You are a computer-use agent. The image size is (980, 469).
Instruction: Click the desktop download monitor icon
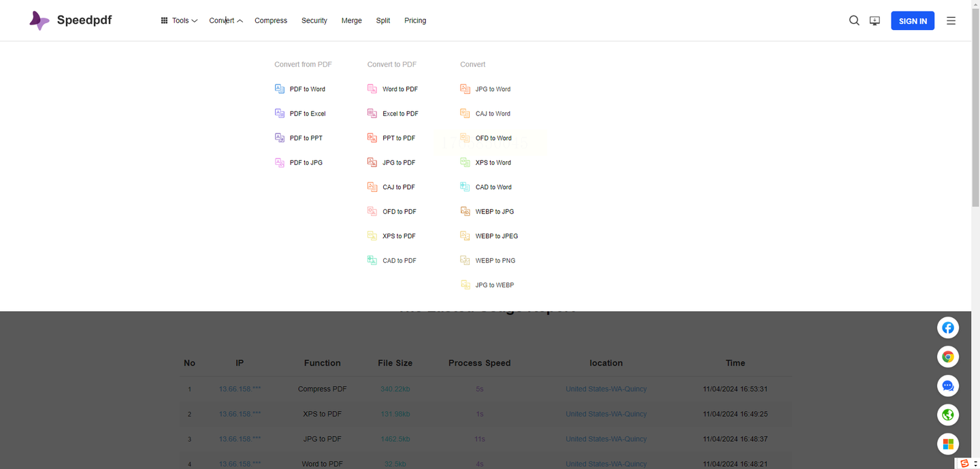[875, 21]
